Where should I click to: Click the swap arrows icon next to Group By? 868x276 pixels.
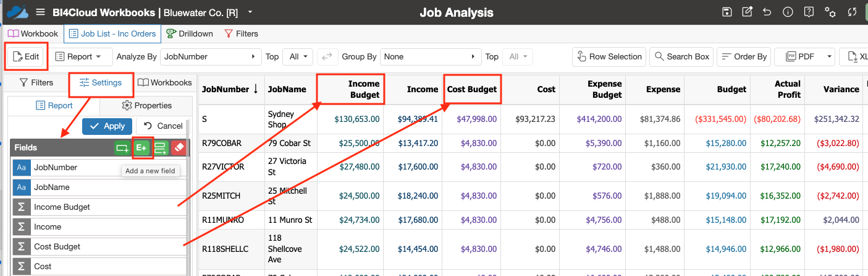327,56
